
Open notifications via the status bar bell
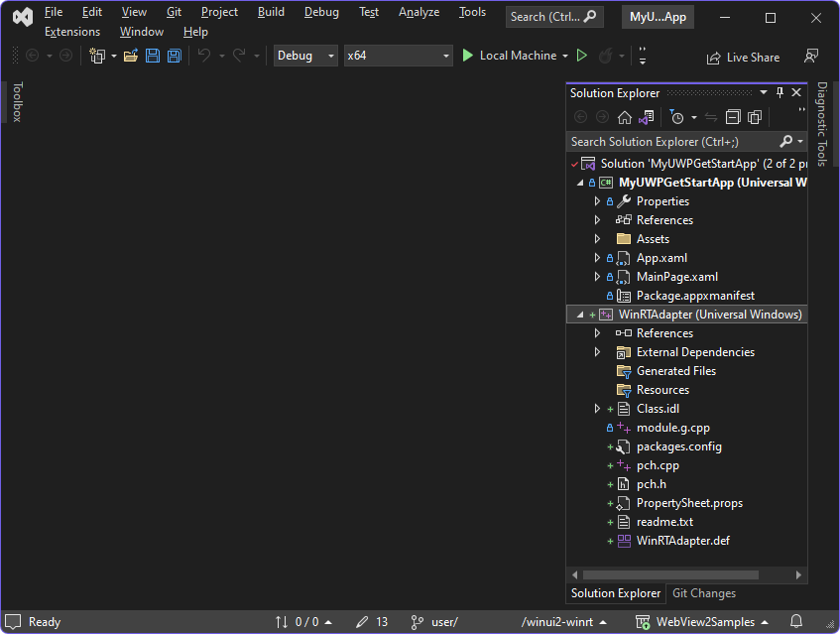pyautogui.click(x=795, y=622)
